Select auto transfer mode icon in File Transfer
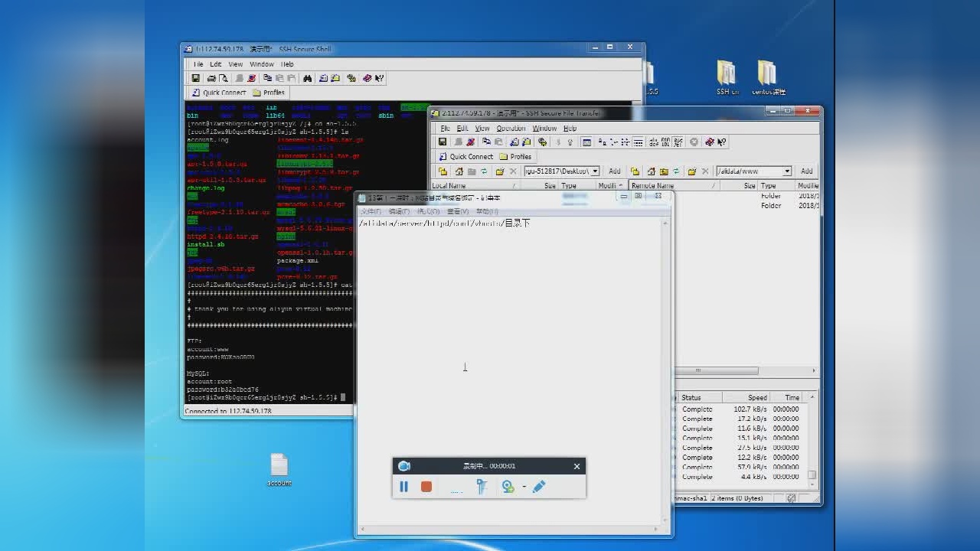Image resolution: width=980 pixels, height=551 pixels. (x=677, y=142)
